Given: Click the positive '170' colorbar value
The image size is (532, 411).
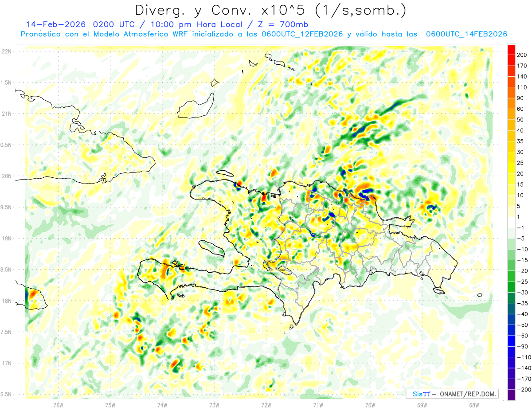Looking at the screenshot, I should coord(523,66).
